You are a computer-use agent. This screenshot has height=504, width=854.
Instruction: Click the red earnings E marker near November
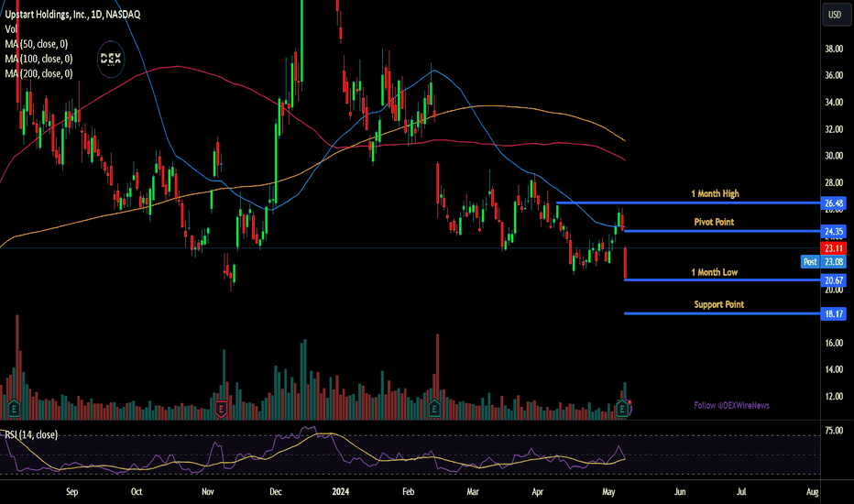pyautogui.click(x=221, y=408)
